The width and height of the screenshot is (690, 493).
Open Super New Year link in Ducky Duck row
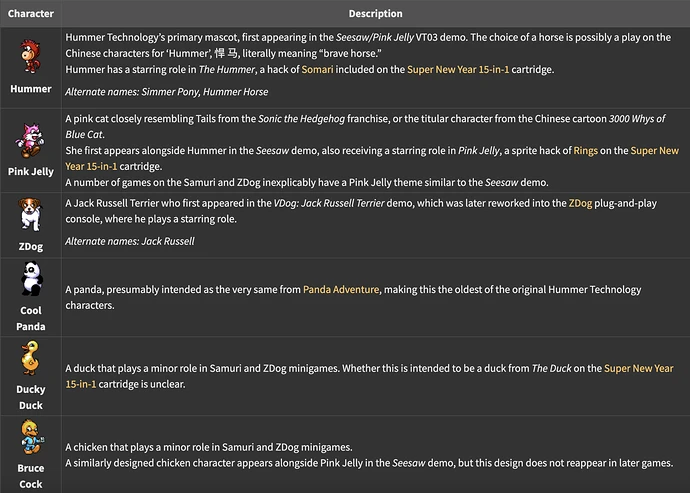(x=638, y=369)
